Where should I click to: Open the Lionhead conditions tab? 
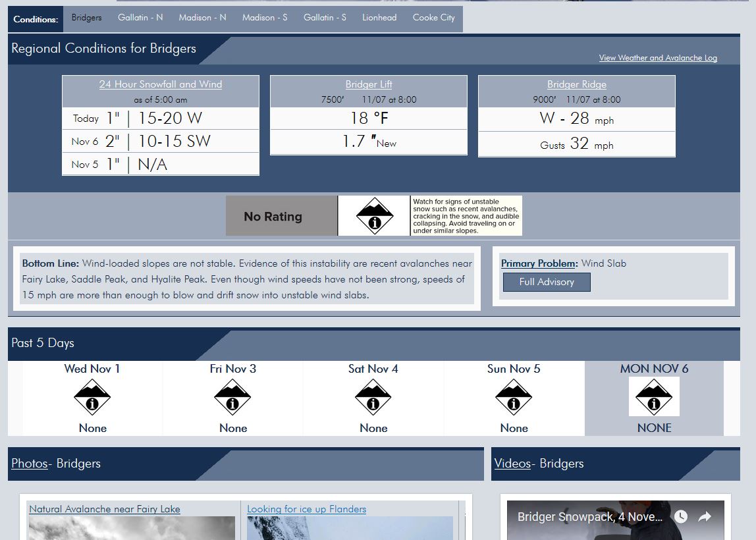tap(379, 18)
